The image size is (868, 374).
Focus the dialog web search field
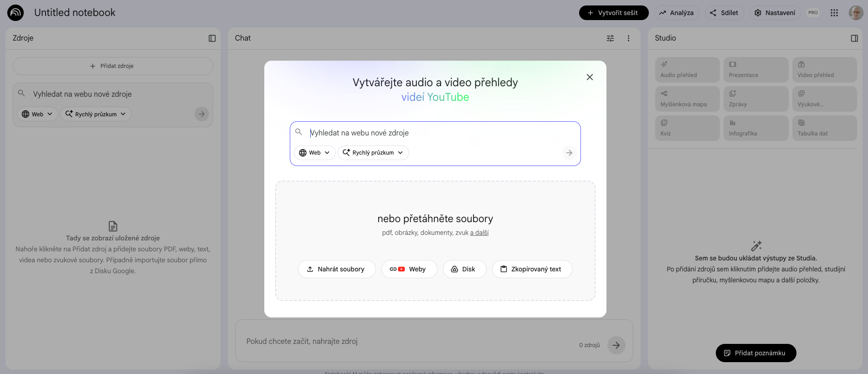pos(435,133)
